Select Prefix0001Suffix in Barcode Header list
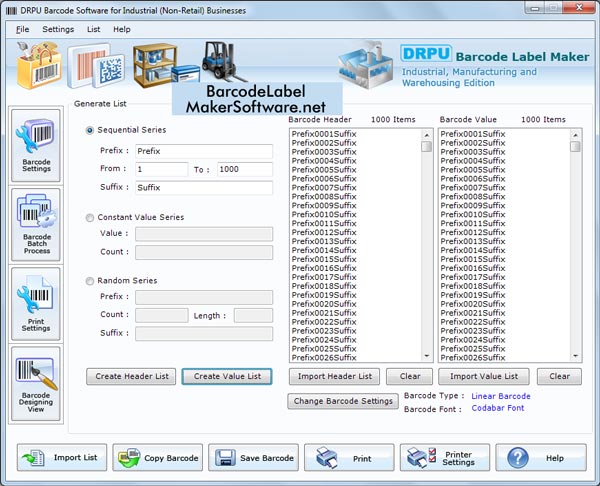The image size is (600, 486). coord(324,134)
